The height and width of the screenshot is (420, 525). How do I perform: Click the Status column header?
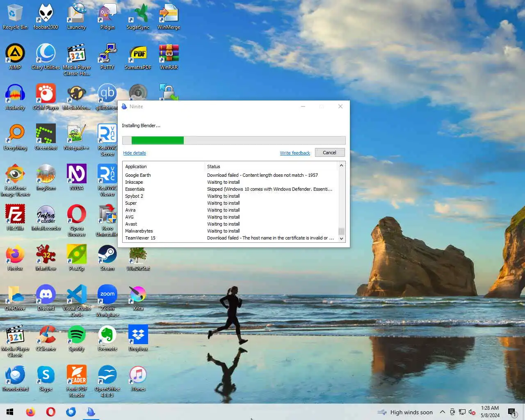(271, 167)
